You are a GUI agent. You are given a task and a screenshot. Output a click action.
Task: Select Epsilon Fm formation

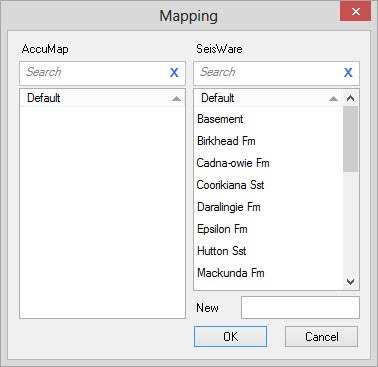pyautogui.click(x=268, y=229)
